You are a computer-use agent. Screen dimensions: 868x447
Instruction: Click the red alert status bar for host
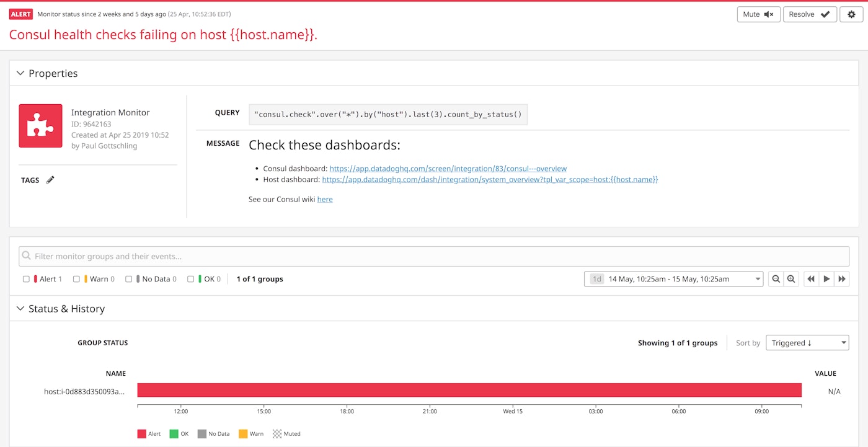pos(469,390)
